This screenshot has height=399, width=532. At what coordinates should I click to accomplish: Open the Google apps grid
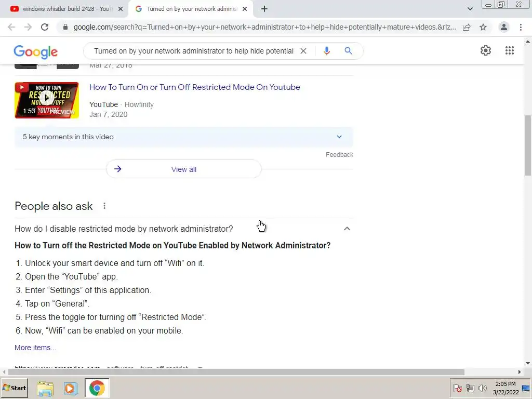coord(509,50)
